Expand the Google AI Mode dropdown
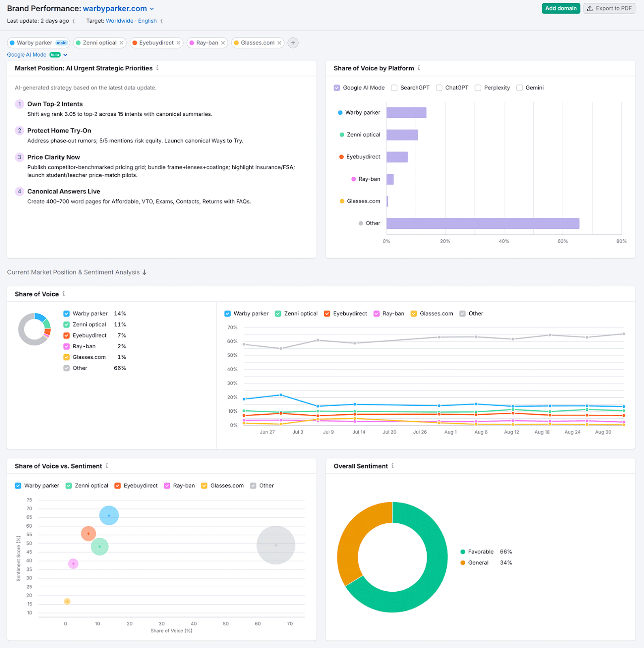Screen dimensions: 644x648 [65, 55]
